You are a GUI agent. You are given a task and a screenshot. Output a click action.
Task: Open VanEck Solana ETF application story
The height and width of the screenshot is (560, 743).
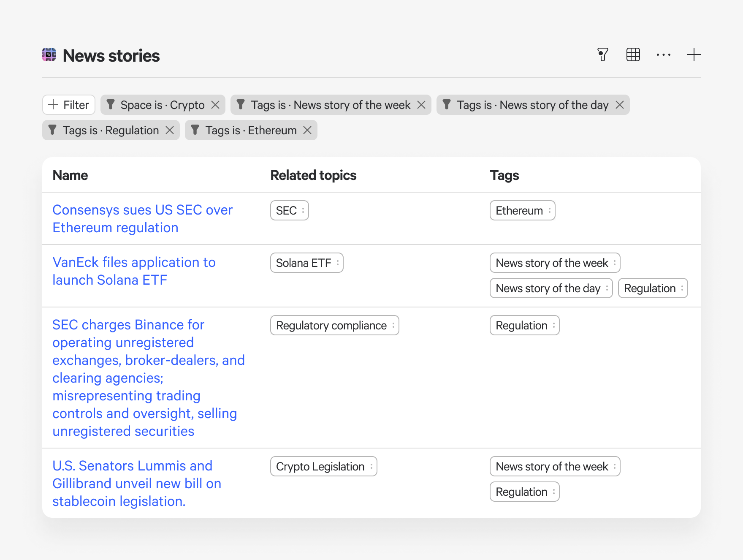[134, 271]
